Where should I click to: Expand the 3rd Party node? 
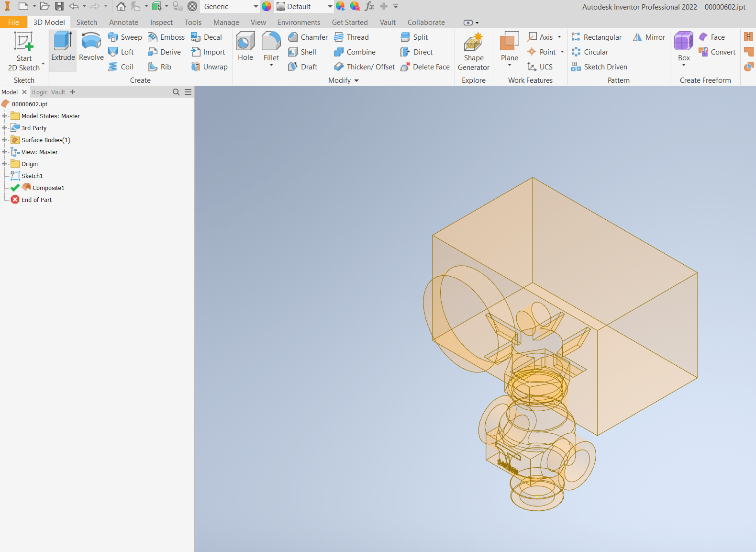pyautogui.click(x=4, y=128)
